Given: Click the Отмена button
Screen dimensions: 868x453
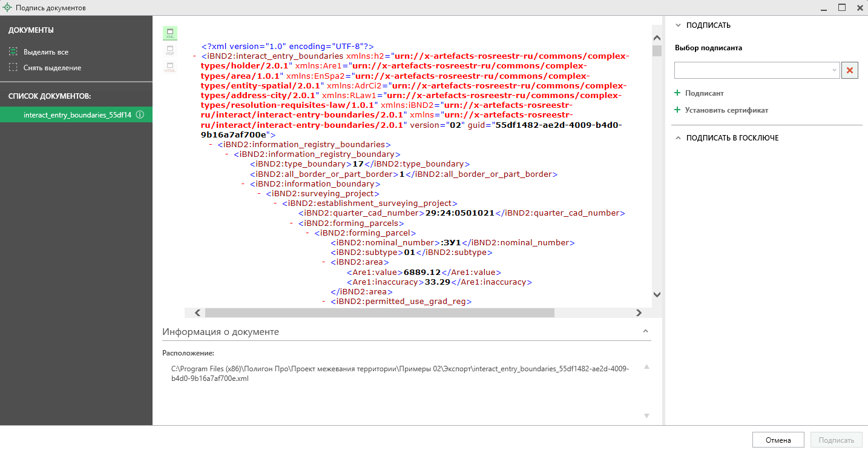Looking at the screenshot, I should (778, 440).
